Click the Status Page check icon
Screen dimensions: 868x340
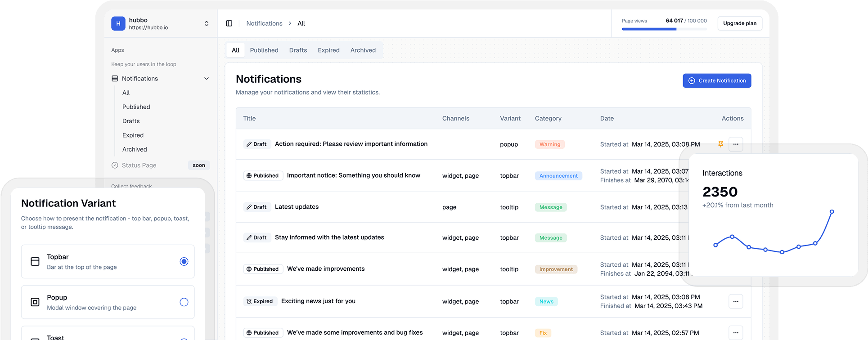(115, 166)
